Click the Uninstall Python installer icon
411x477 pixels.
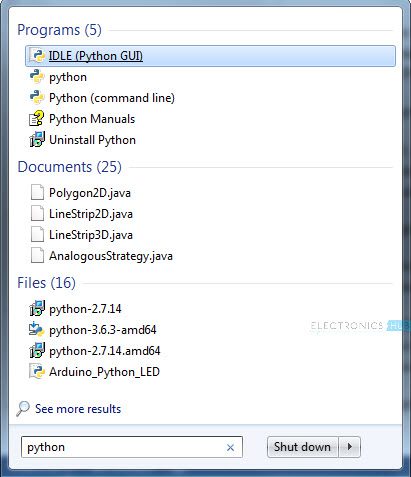pos(37,140)
